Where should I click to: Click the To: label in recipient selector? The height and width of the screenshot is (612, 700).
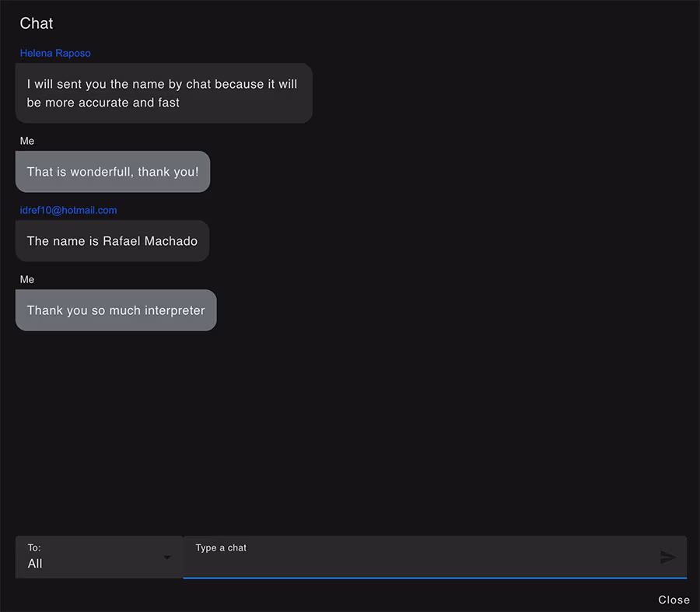[34, 547]
